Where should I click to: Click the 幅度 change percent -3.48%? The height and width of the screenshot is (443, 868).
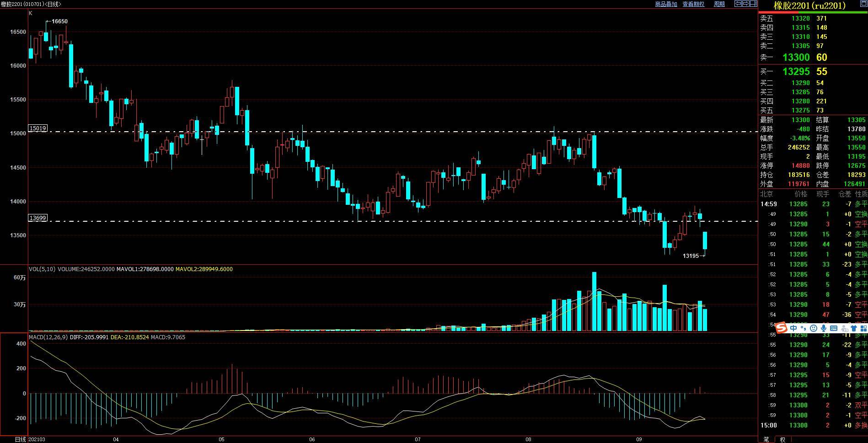(800, 138)
